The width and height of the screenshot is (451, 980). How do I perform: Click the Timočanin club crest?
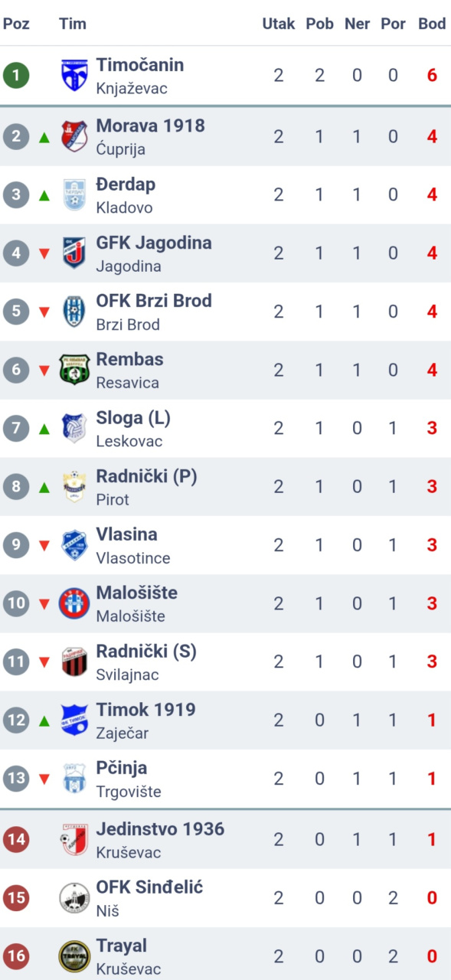click(74, 75)
